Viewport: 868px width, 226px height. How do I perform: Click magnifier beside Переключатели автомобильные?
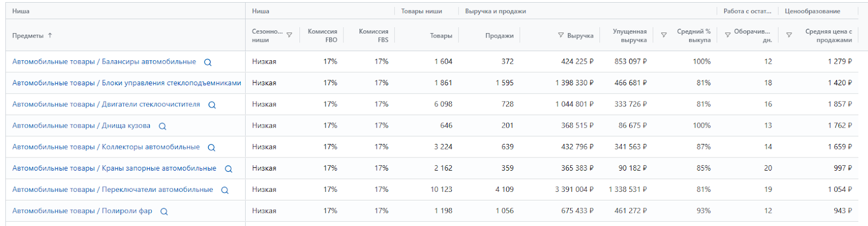(x=225, y=190)
